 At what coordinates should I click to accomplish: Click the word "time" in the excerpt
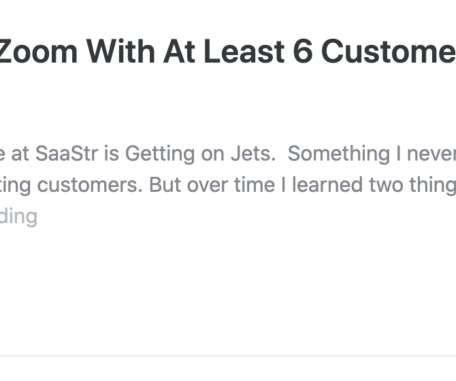click(x=254, y=185)
